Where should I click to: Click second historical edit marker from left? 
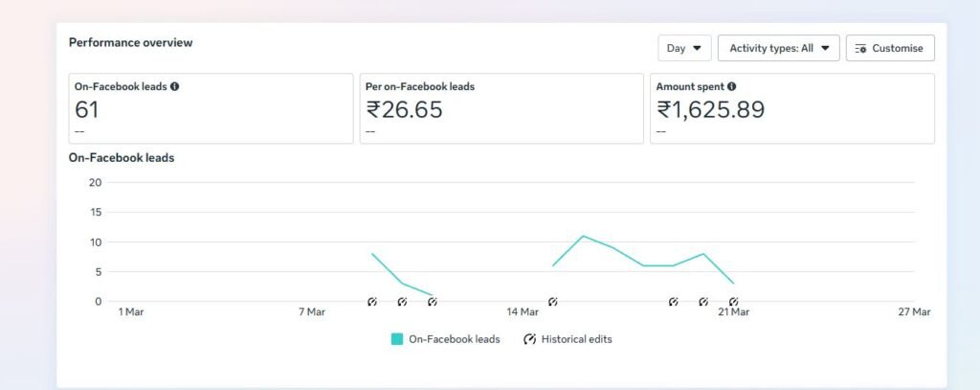coord(402,302)
